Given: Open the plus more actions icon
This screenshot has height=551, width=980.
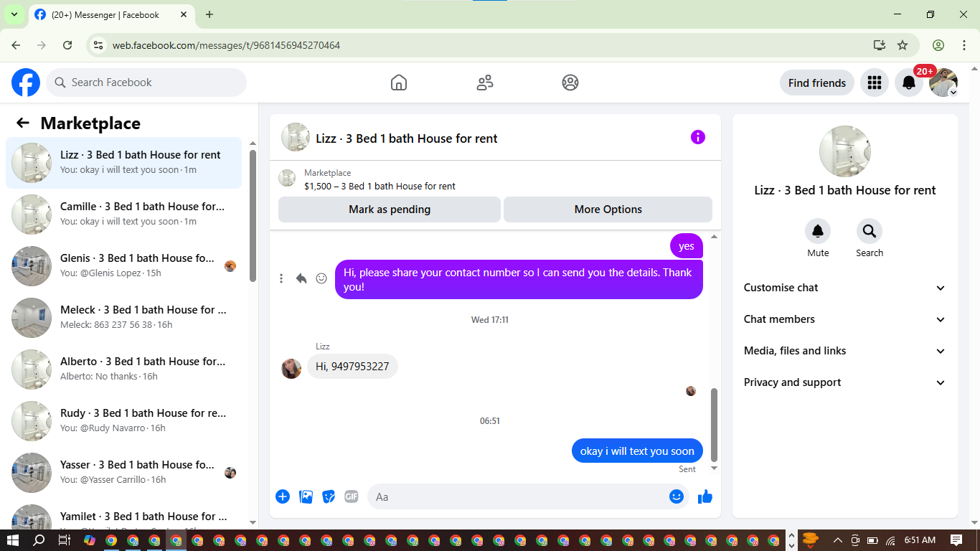Looking at the screenshot, I should coord(283,496).
